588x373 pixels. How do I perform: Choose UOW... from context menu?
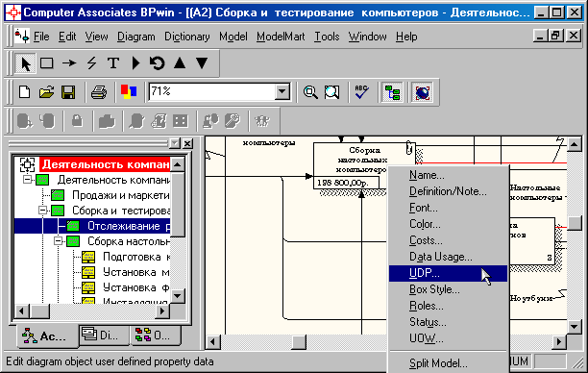[x=448, y=338]
